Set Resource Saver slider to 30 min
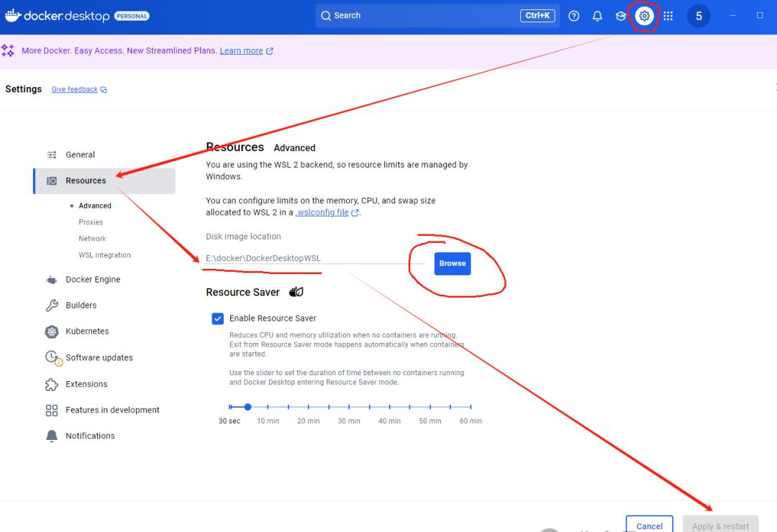This screenshot has height=532, width=777. 349,407
